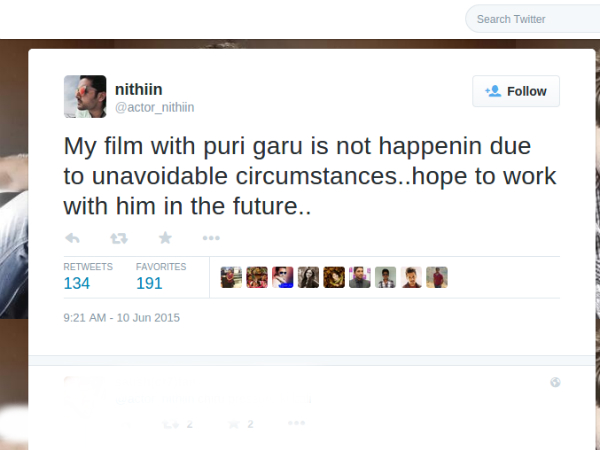Open the @actor_nithiin handle link
The height and width of the screenshot is (450, 600).
click(x=155, y=108)
